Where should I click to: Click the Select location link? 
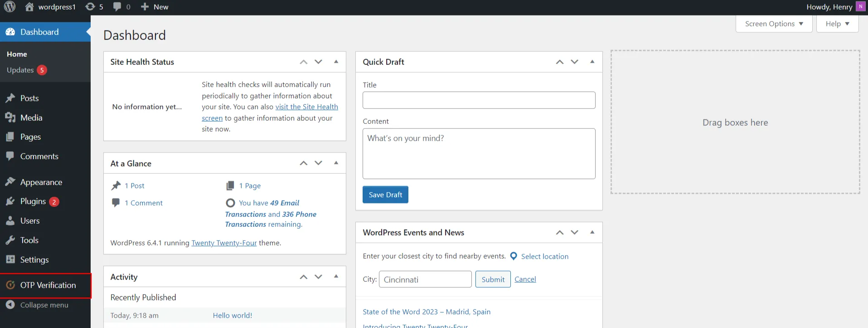pos(544,256)
